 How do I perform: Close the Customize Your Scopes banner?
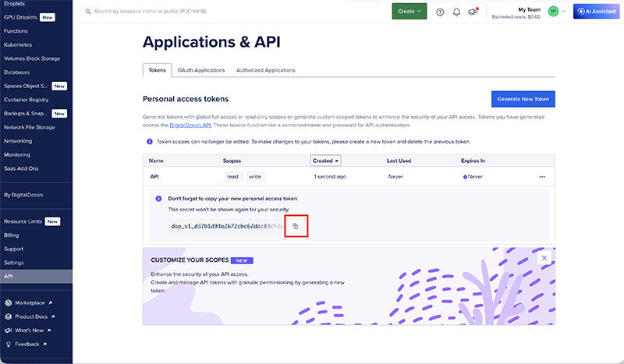[544, 257]
